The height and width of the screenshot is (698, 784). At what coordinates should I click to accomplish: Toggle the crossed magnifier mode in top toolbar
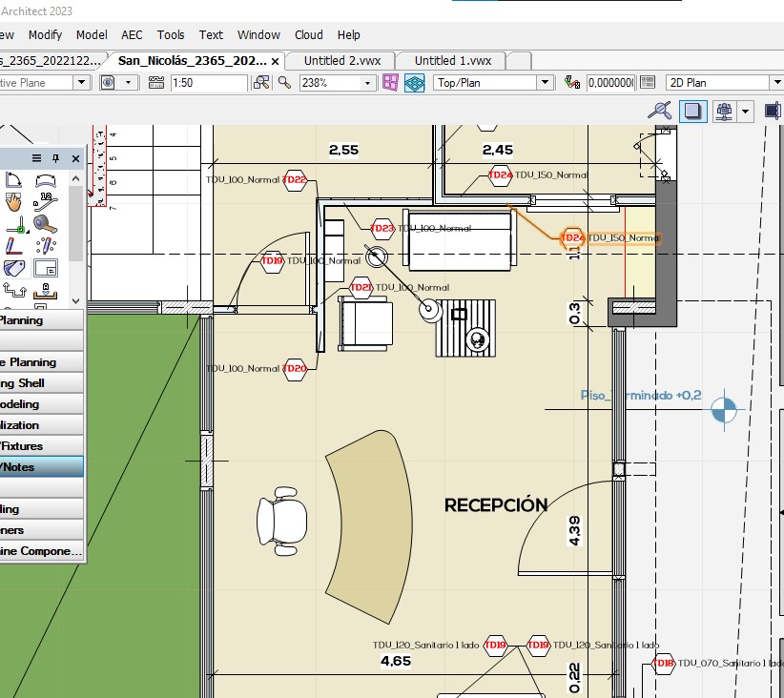tap(659, 111)
